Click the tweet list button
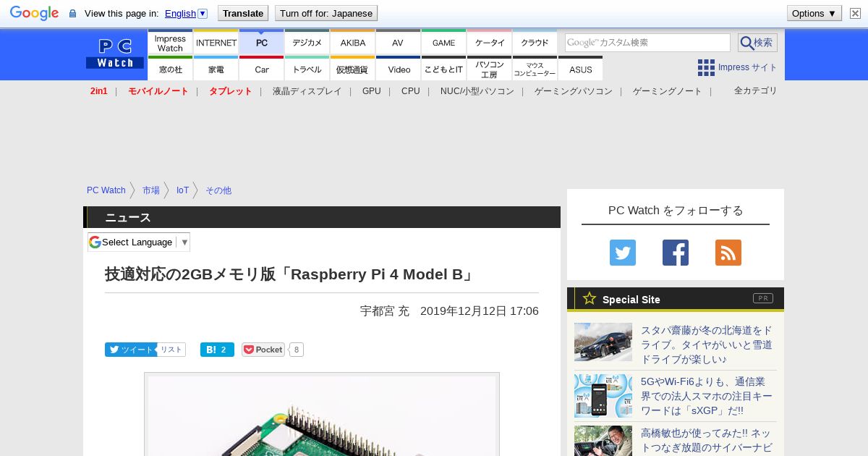868x456 pixels. point(171,350)
